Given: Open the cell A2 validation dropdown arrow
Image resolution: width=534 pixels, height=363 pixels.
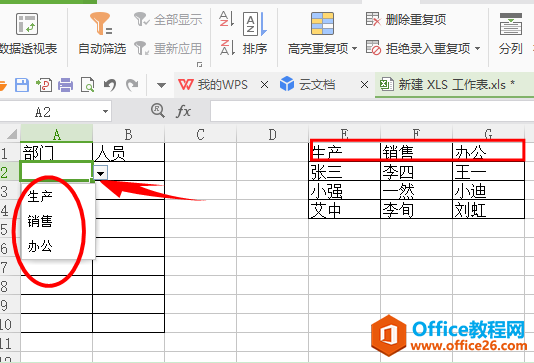Looking at the screenshot, I should click(x=100, y=173).
